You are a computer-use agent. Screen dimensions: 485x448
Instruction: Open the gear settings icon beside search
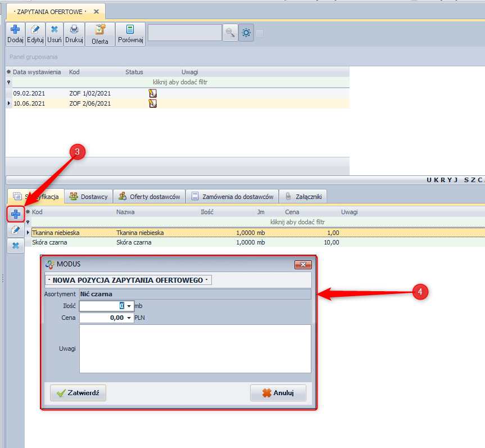246,33
